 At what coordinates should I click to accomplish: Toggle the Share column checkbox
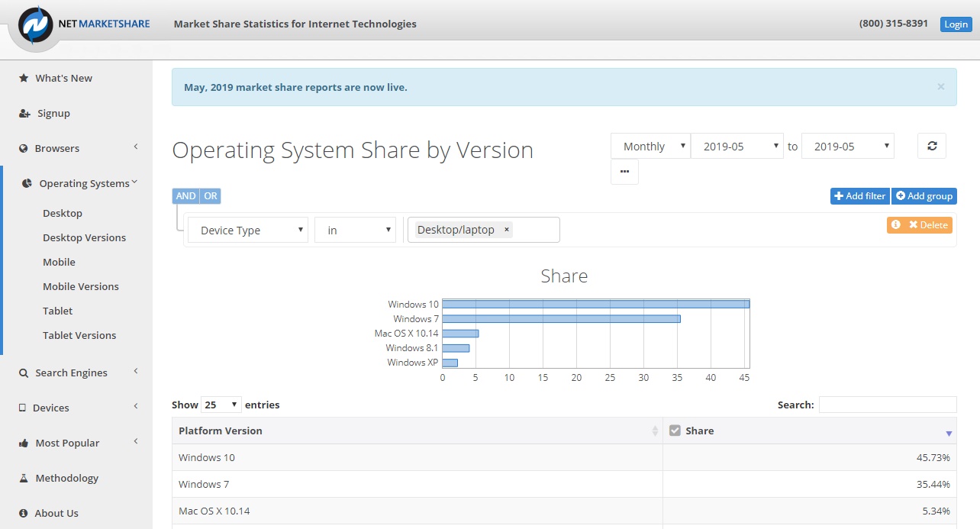(x=675, y=431)
